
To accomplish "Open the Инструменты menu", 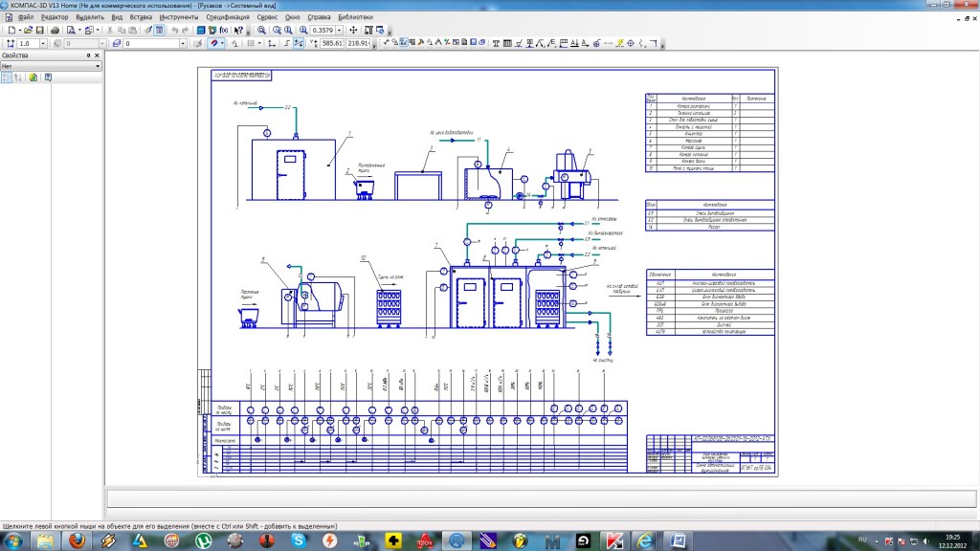I will pyautogui.click(x=179, y=17).
